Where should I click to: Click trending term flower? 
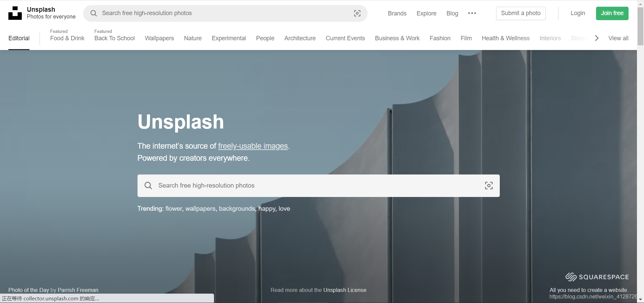click(x=174, y=209)
